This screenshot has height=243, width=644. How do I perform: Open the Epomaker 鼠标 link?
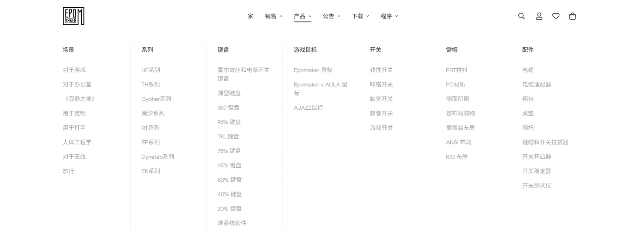(x=313, y=70)
